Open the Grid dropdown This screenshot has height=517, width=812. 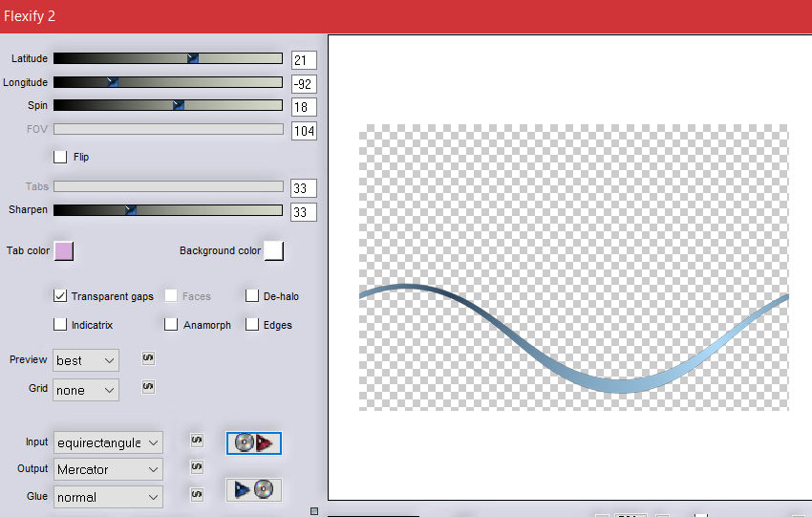(86, 390)
